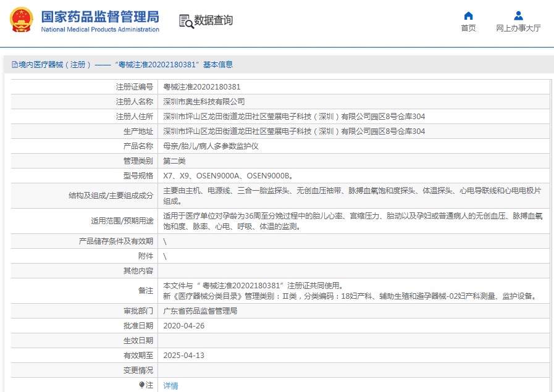Click National Medical Products Administration text
This screenshot has height=392, width=554.
[100, 30]
